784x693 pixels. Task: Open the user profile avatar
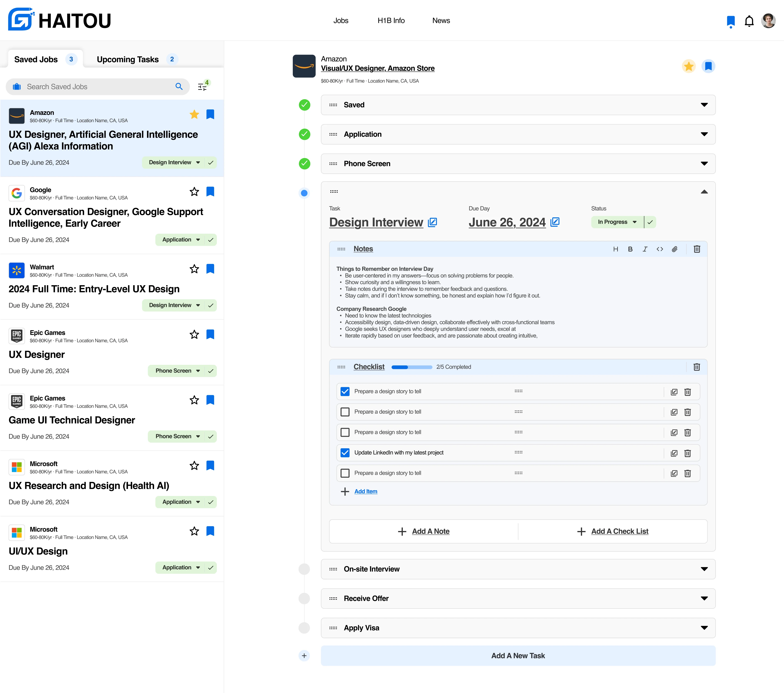point(768,21)
